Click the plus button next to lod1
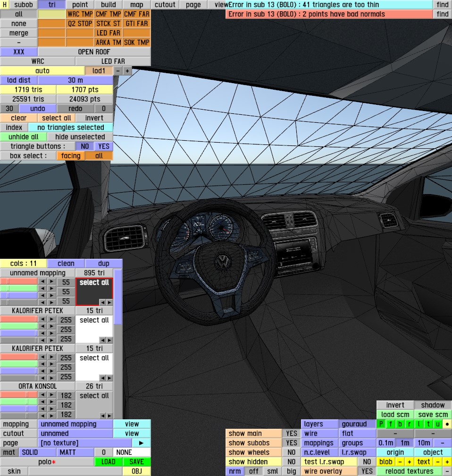This screenshot has height=476, width=452. (x=127, y=71)
